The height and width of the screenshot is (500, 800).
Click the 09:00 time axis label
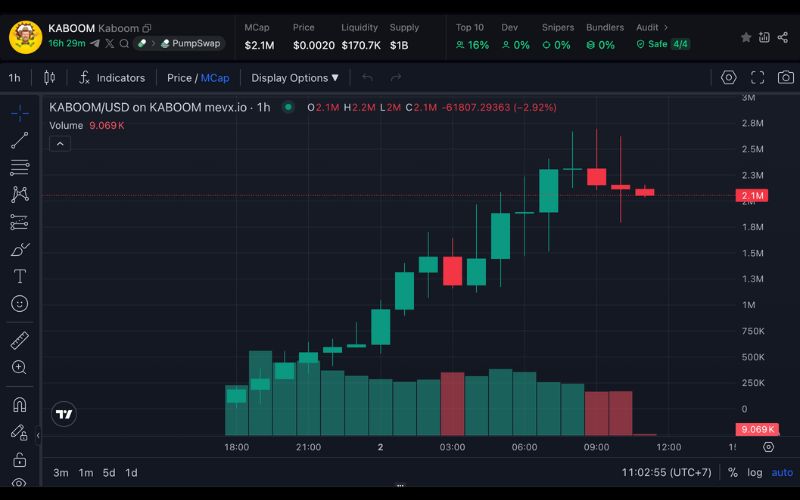tap(596, 447)
